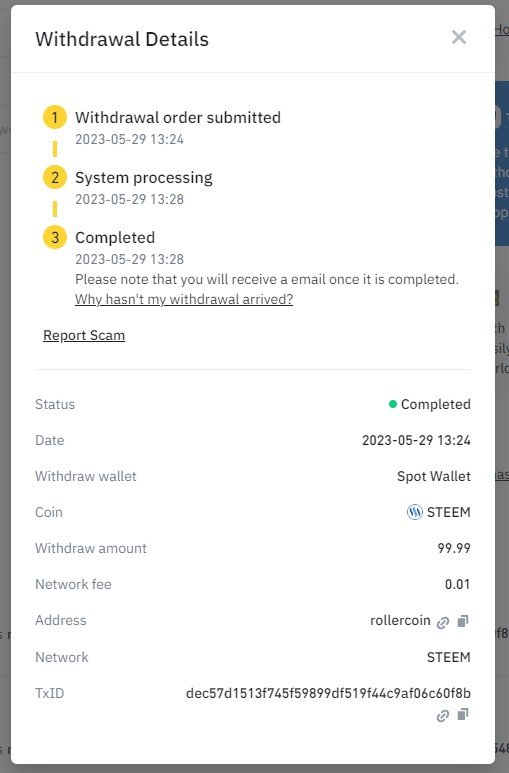This screenshot has width=509, height=773.
Task: Click the TxID hash text
Action: (328, 693)
